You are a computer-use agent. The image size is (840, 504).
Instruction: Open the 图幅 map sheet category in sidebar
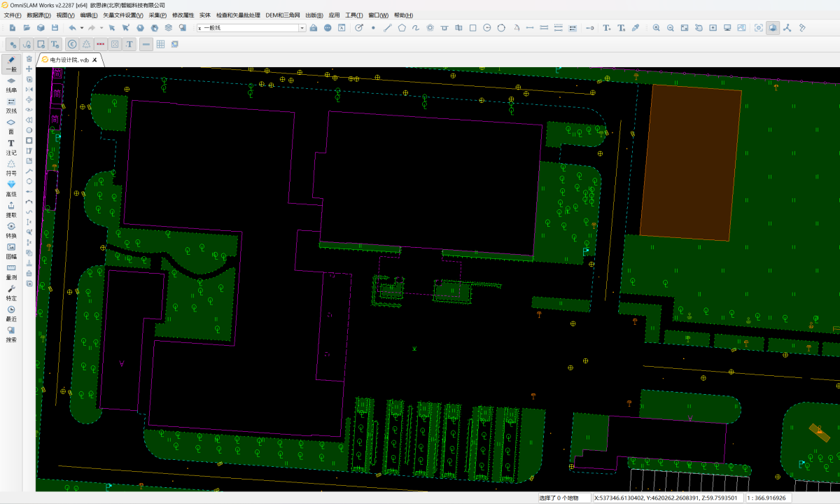click(11, 251)
